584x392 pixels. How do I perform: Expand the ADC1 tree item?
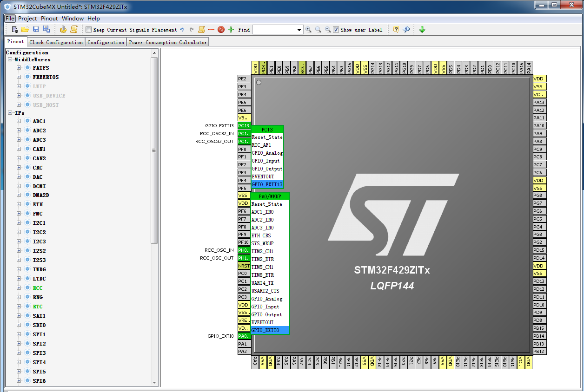tap(19, 121)
